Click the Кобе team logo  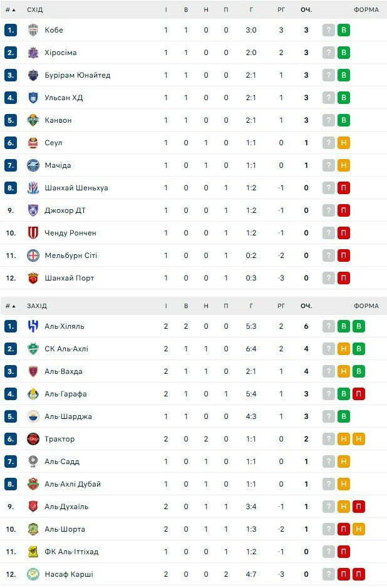click(x=33, y=30)
